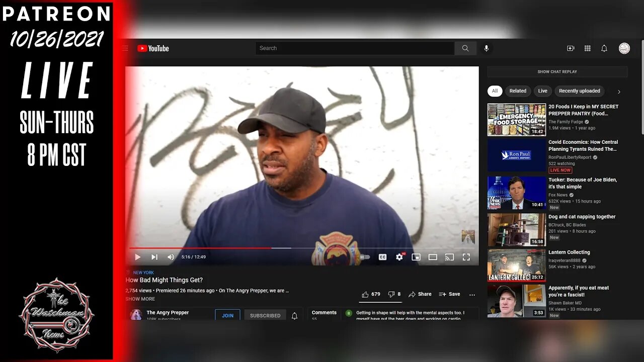644x362 pixels.
Task: Open 'Apparently, if you eat meat' video
Action: pos(579,291)
